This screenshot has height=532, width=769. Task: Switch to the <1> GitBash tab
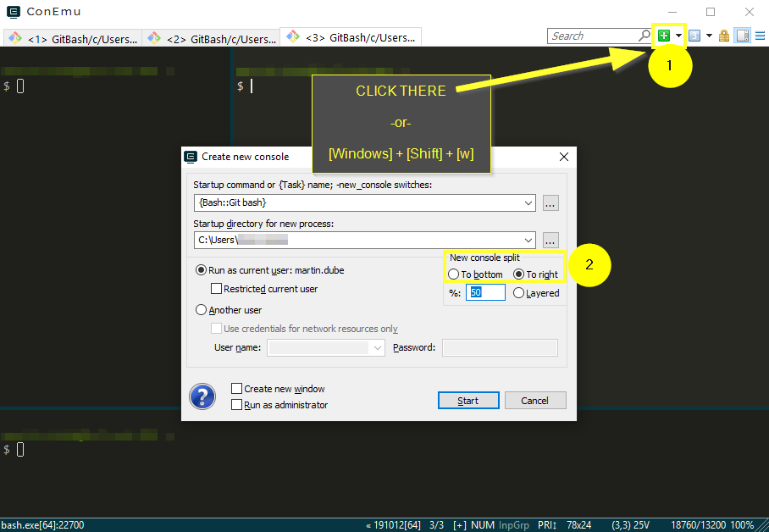pyautogui.click(x=72, y=37)
